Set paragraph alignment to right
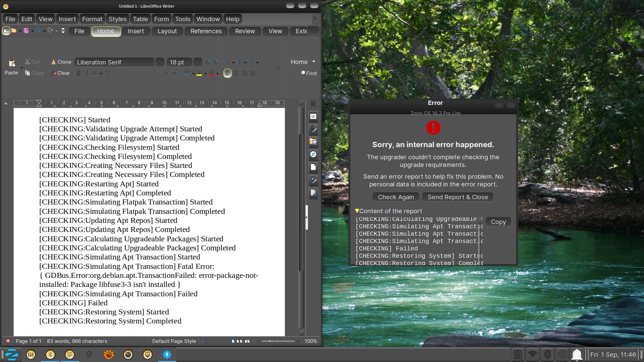Image resolution: width=644 pixels, height=362 pixels. tap(245, 73)
